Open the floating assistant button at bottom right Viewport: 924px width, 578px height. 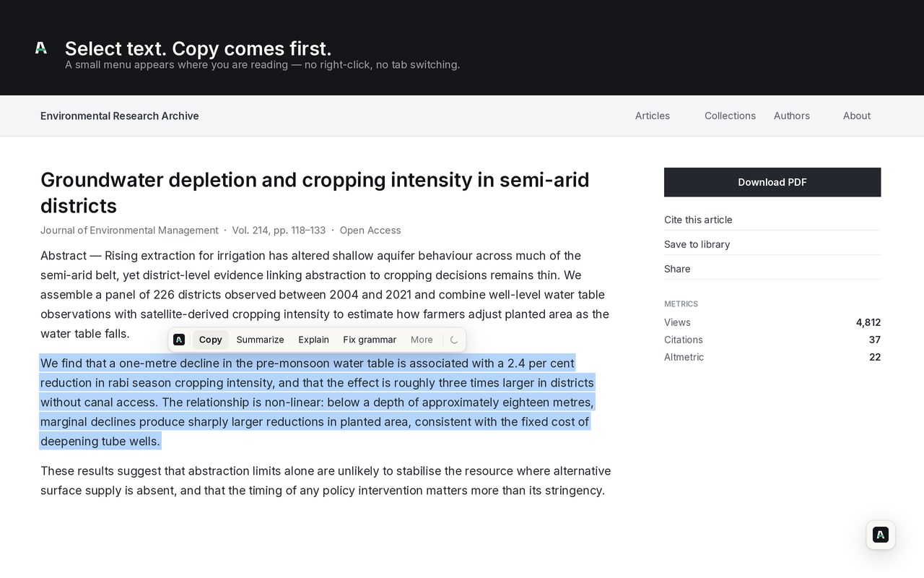[x=881, y=535]
